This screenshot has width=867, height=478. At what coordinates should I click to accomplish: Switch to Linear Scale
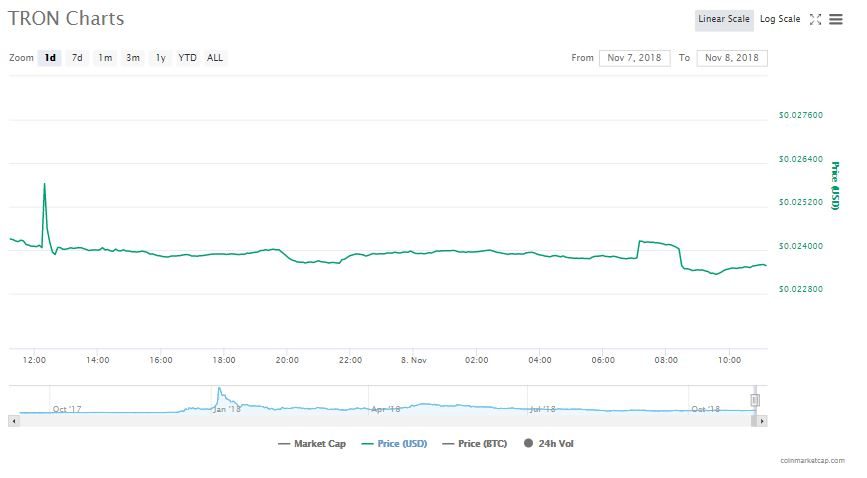click(x=724, y=19)
